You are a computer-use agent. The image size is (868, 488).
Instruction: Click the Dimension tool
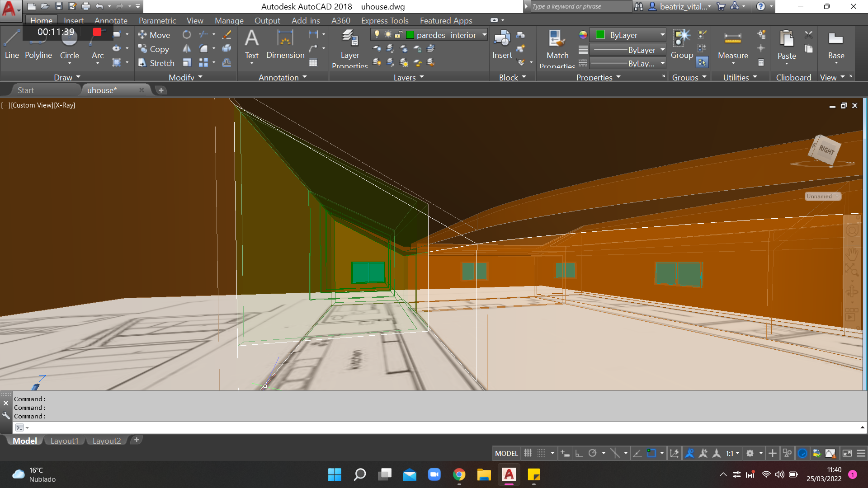click(x=285, y=44)
